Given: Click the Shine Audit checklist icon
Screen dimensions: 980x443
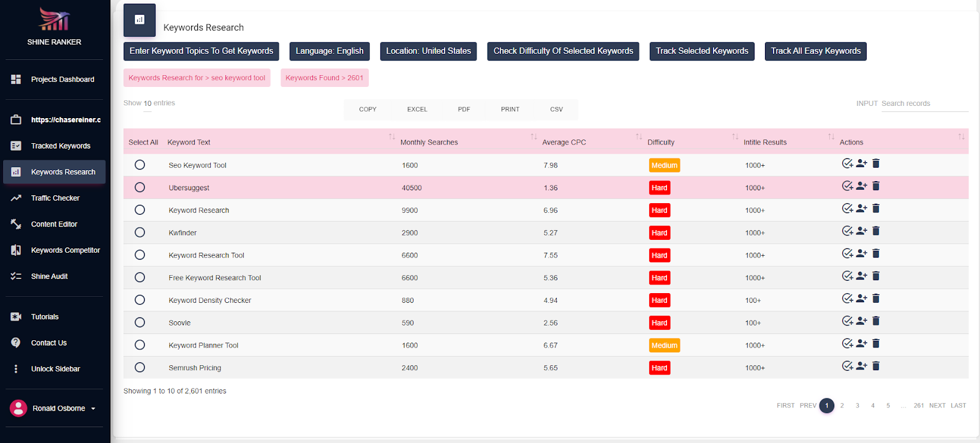Looking at the screenshot, I should click(16, 277).
